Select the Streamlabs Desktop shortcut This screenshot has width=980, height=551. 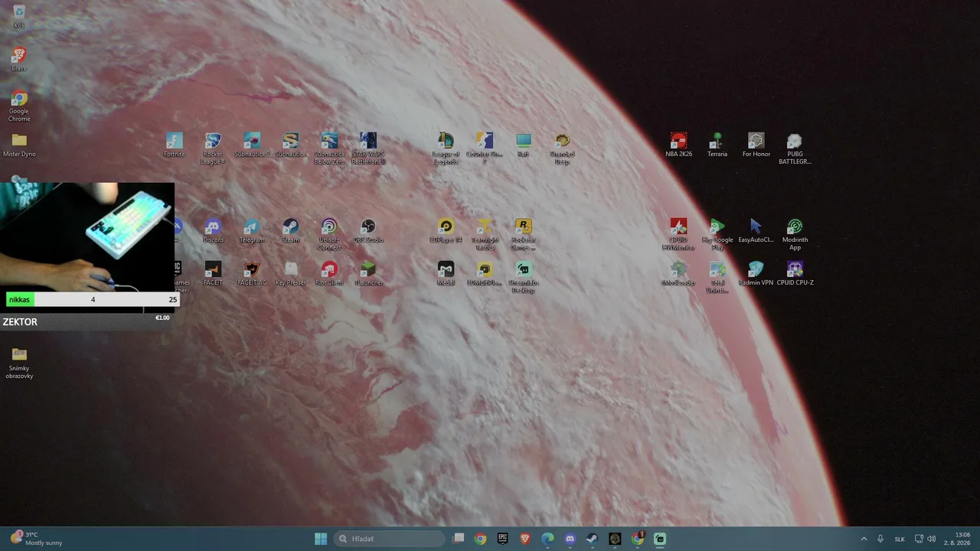[x=523, y=277]
